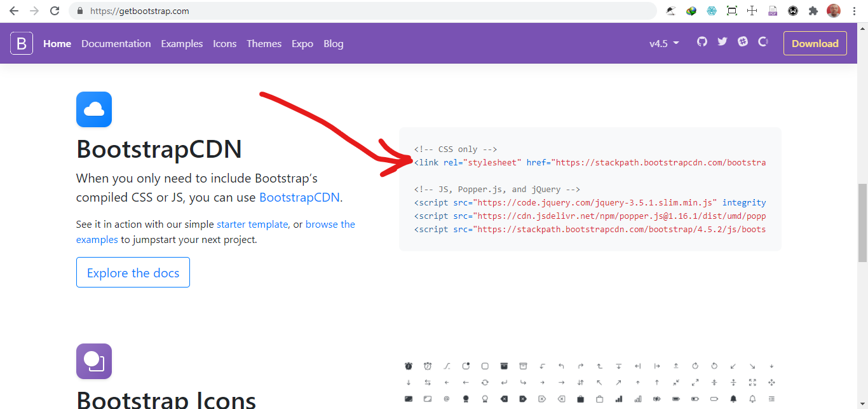Click the link rel="stylesheet" code line
Image resolution: width=868 pixels, height=409 pixels.
[x=590, y=162]
